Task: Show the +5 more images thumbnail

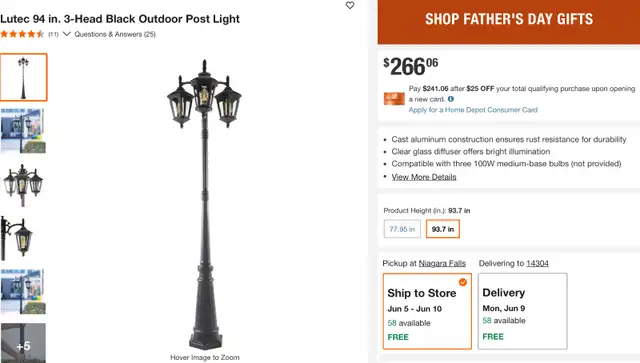Action: coord(23,343)
